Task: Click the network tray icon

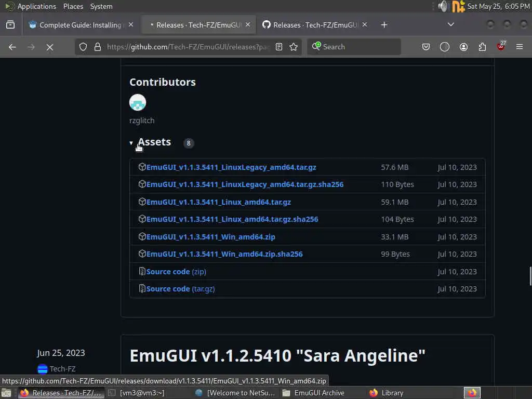Action: pos(458,6)
